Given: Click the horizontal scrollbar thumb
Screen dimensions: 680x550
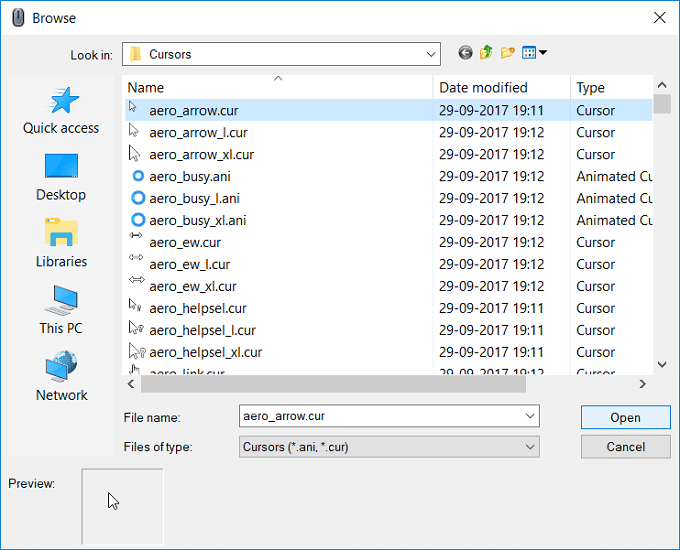Looking at the screenshot, I should 333,384.
